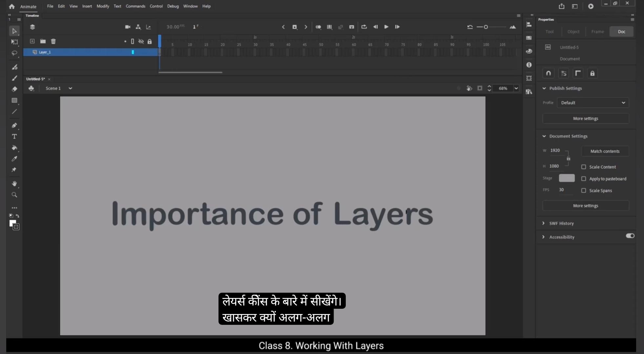Select the Paint Bucket tool
The width and height of the screenshot is (644, 354).
point(14,148)
